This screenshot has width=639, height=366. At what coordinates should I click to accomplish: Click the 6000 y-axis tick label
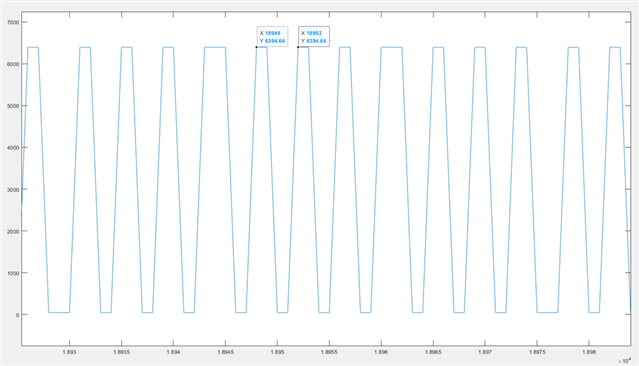(x=13, y=64)
